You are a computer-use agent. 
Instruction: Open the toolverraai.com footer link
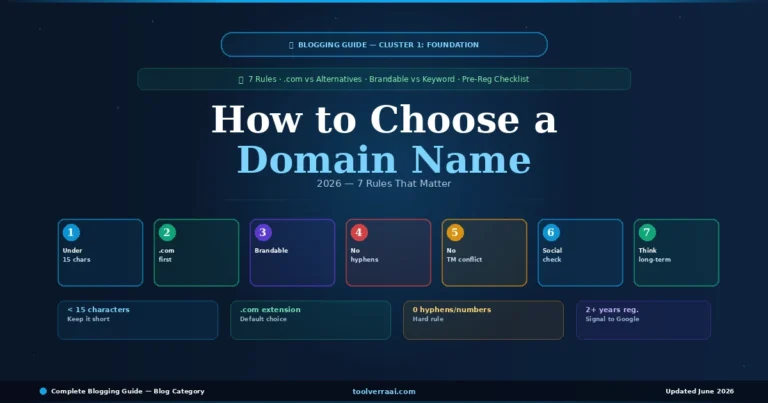coord(384,391)
